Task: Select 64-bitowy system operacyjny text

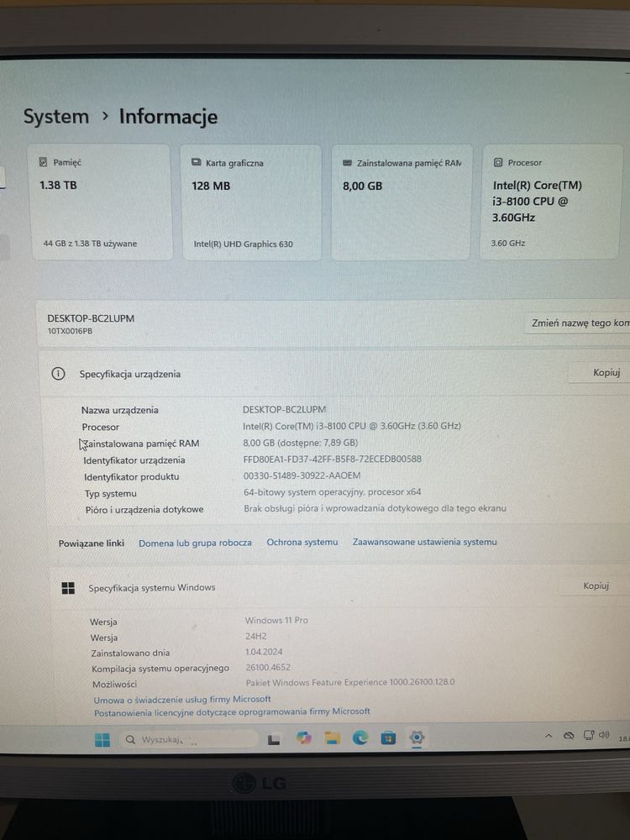Action: (332, 491)
